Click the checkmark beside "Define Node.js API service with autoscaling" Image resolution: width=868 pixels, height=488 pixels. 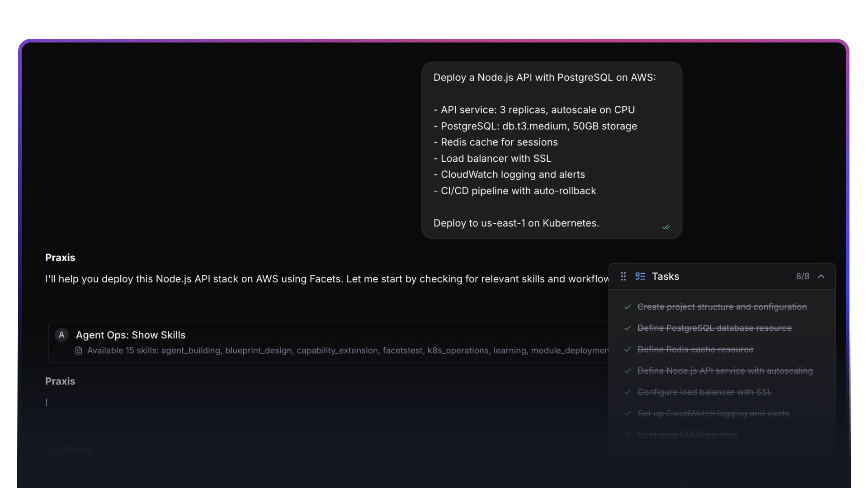627,371
